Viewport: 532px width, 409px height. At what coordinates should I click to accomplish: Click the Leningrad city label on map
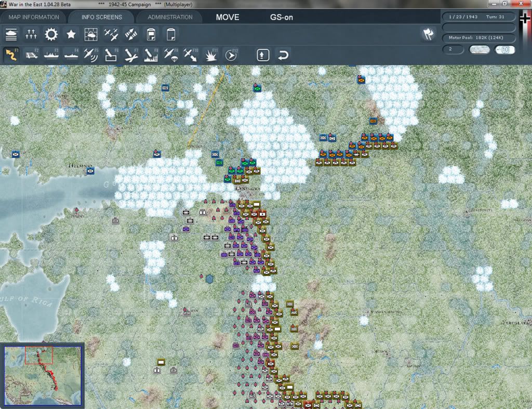coord(247,189)
